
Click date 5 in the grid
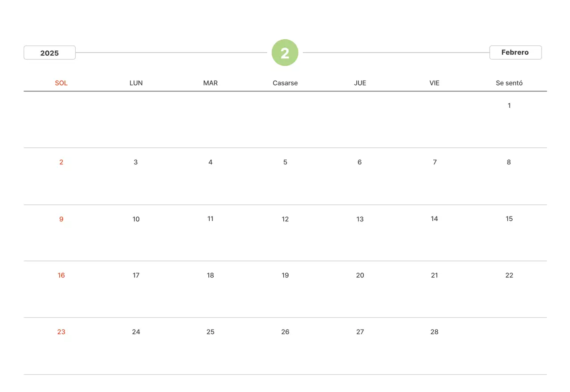click(x=285, y=162)
